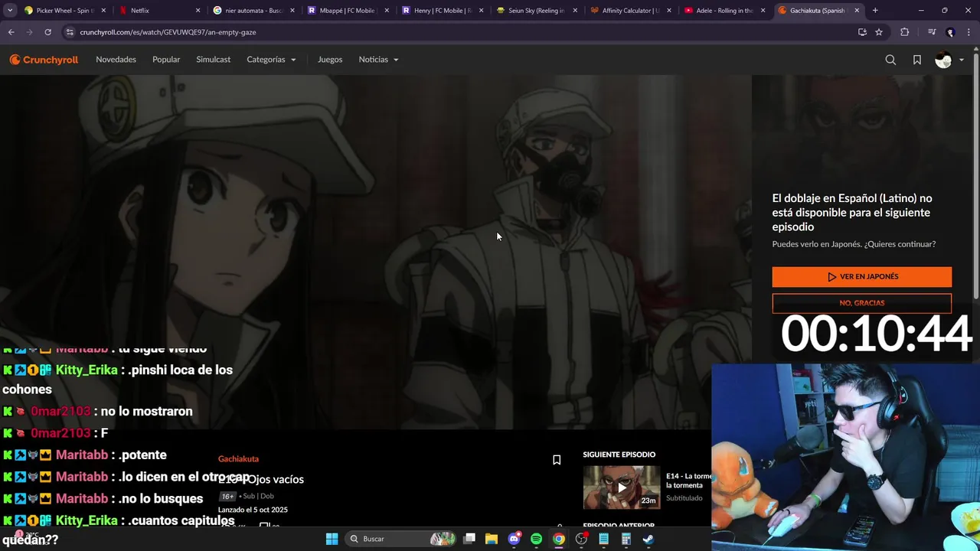Expand the Noticias dropdown
The height and width of the screenshot is (551, 980).
378,60
